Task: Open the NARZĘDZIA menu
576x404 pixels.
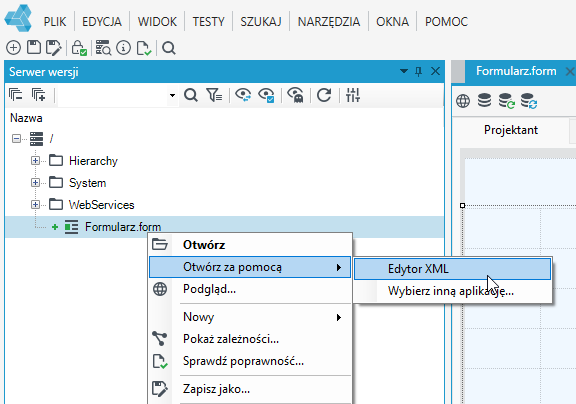Action: (329, 22)
